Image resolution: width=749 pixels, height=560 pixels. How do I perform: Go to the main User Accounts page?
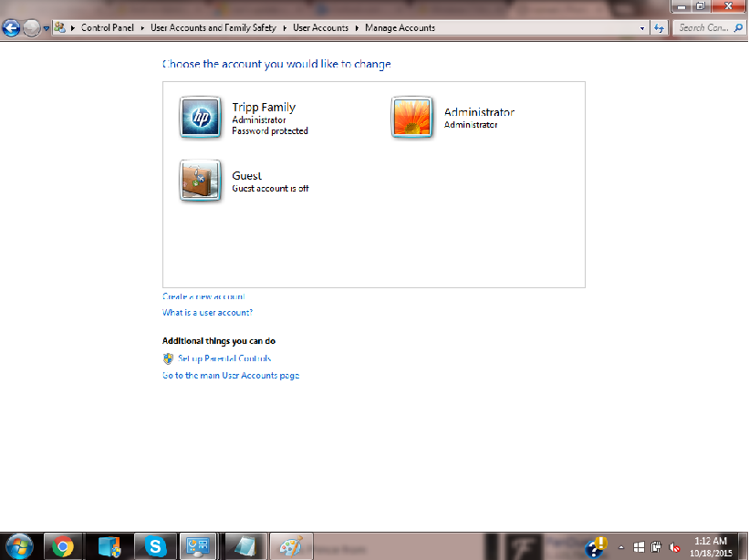point(231,376)
